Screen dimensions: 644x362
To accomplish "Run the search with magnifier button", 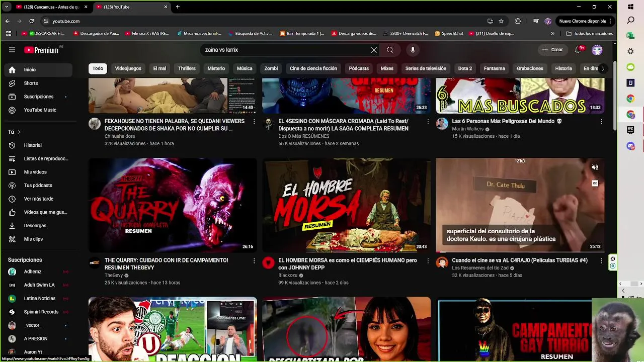I will 390,50.
